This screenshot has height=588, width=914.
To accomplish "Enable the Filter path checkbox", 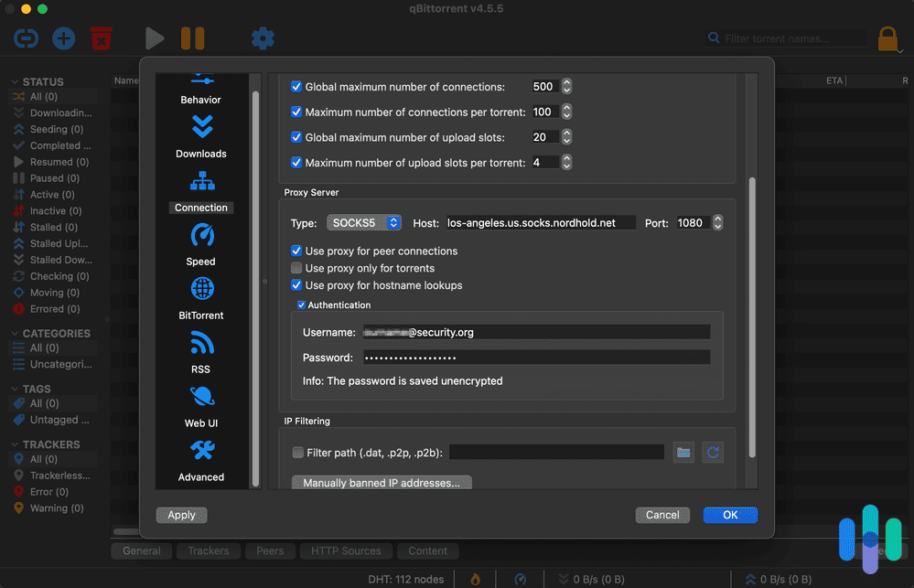I will (298, 451).
